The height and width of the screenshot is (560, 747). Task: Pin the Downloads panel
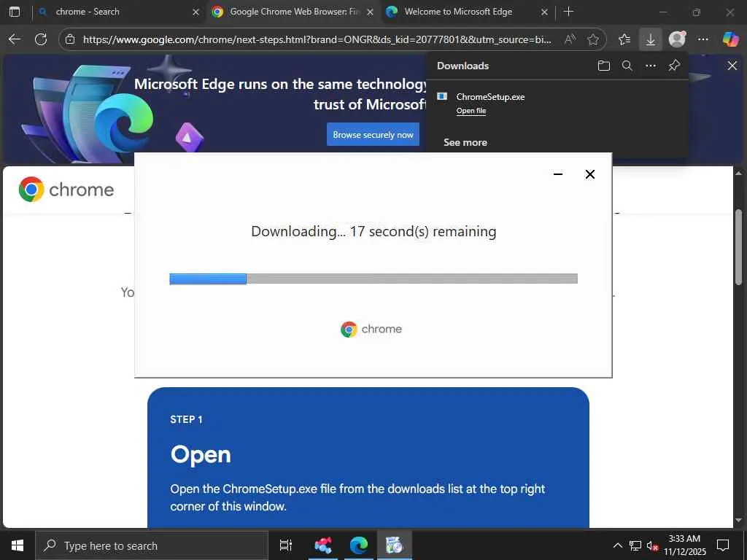674,66
